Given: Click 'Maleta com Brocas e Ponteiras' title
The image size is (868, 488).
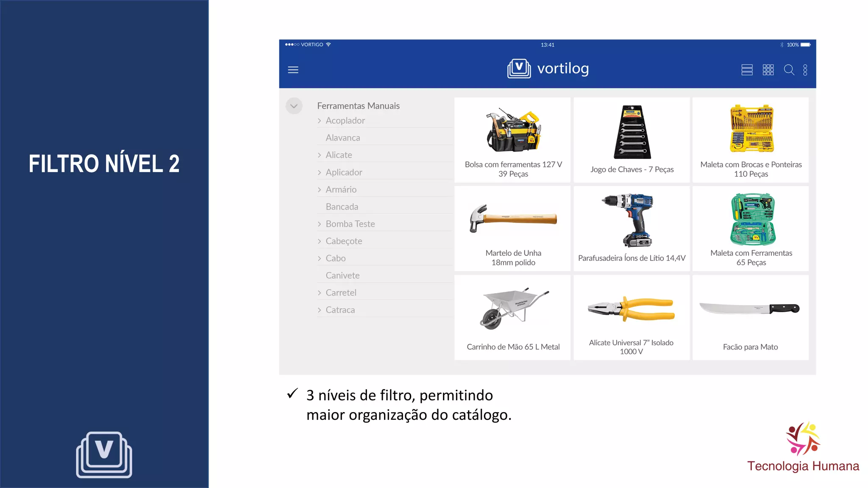Looking at the screenshot, I should click(751, 164).
